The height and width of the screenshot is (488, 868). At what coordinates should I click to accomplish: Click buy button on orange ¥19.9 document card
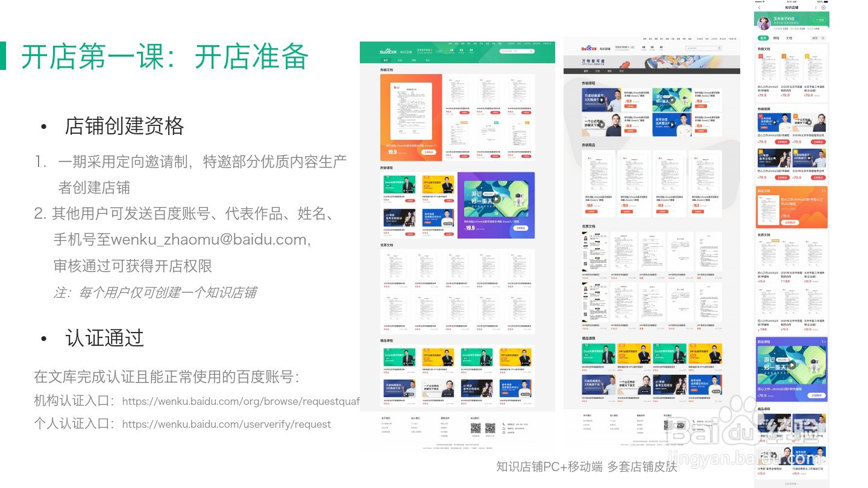(x=429, y=152)
